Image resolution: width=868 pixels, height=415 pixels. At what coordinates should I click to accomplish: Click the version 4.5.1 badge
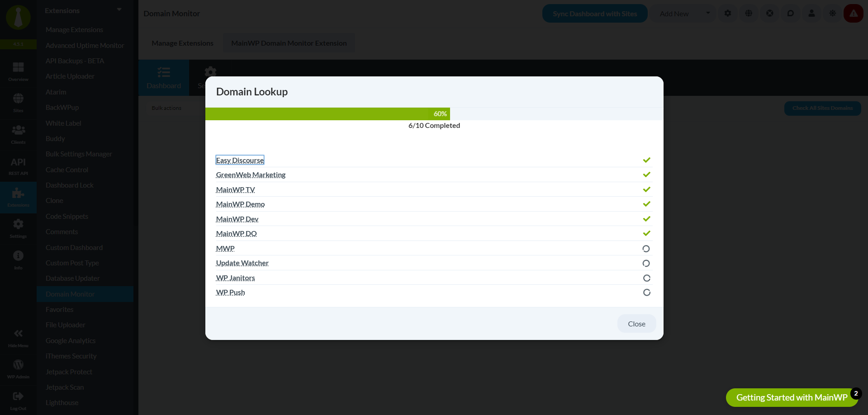point(18,44)
